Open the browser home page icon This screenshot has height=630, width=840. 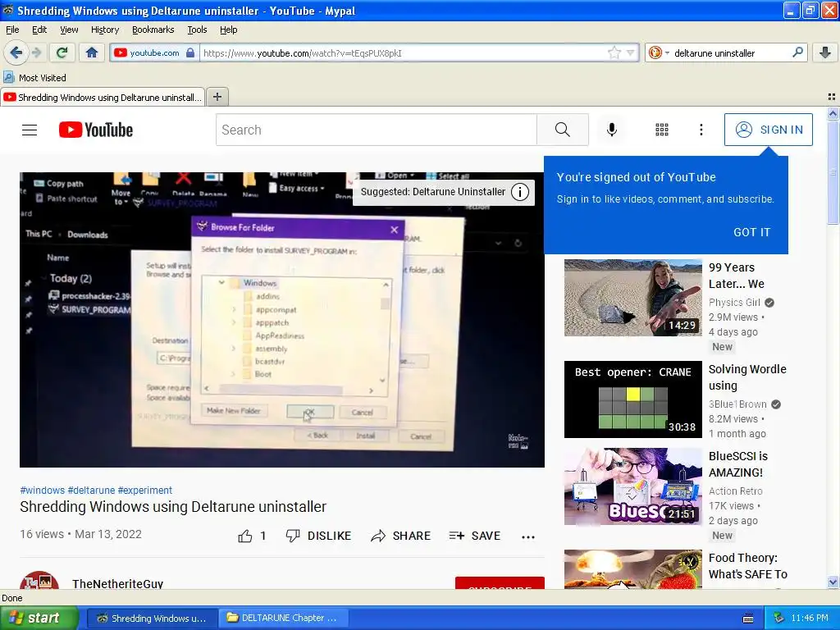point(92,52)
